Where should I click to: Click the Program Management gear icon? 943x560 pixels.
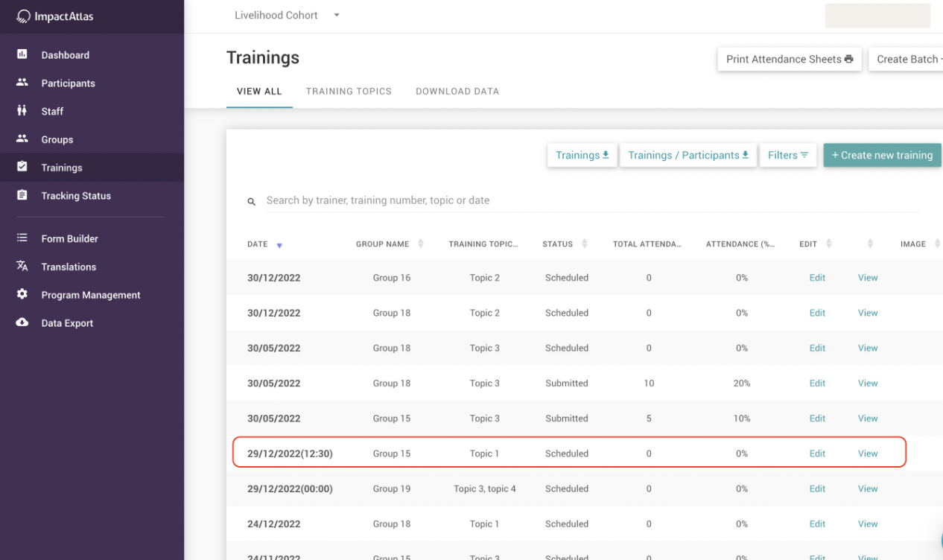(x=22, y=294)
